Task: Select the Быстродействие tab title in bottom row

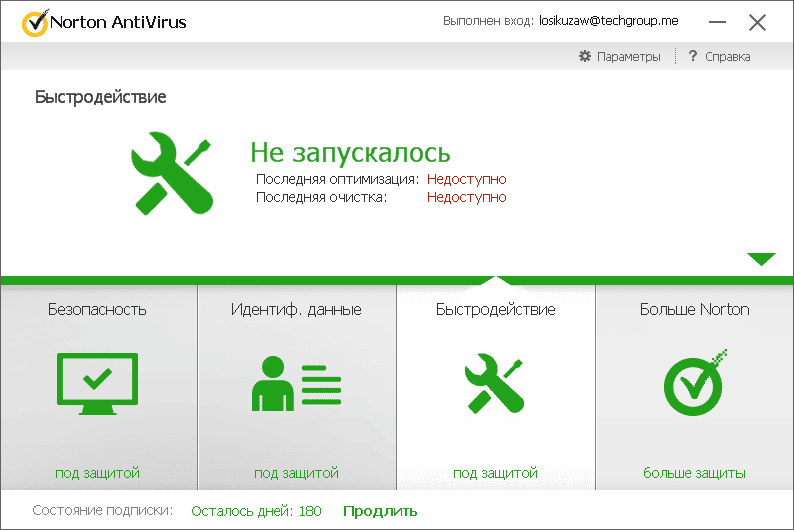Action: [x=495, y=309]
